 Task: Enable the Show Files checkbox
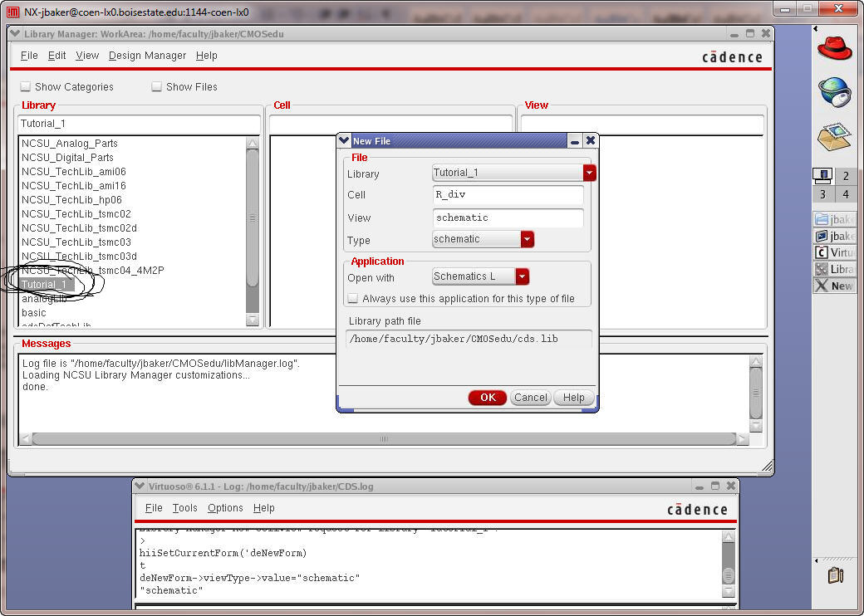[157, 86]
